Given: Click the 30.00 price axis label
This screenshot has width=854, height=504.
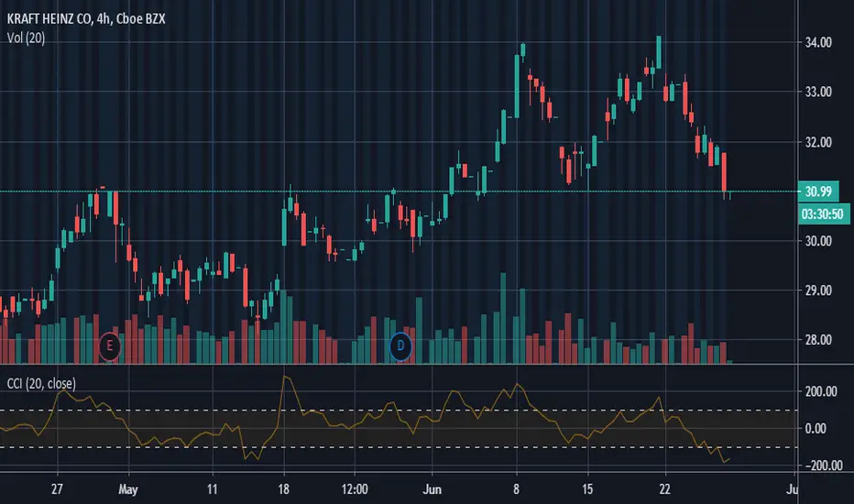Looking at the screenshot, I should [x=818, y=241].
